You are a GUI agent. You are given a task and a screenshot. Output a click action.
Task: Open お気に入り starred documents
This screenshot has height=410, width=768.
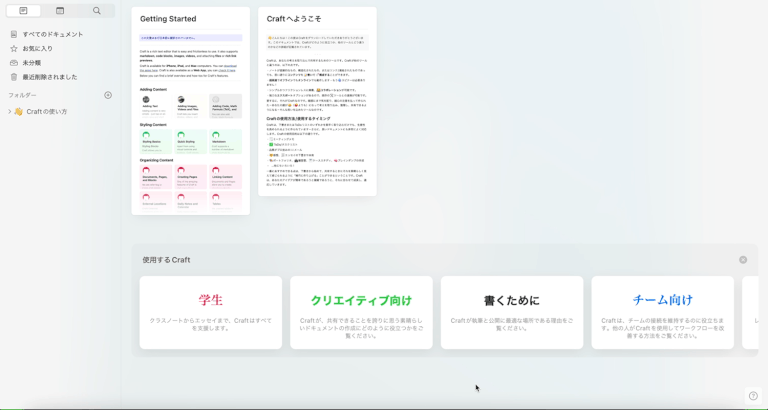[37, 48]
